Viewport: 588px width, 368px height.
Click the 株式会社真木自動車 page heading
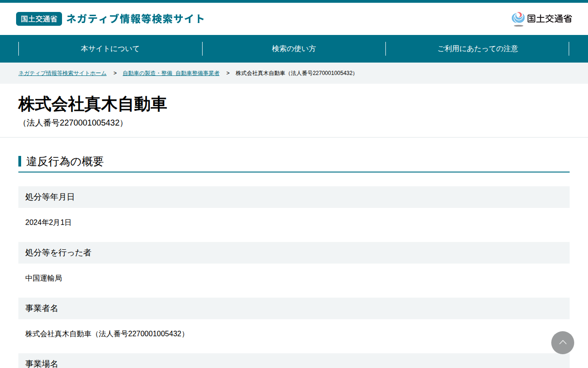tap(93, 104)
